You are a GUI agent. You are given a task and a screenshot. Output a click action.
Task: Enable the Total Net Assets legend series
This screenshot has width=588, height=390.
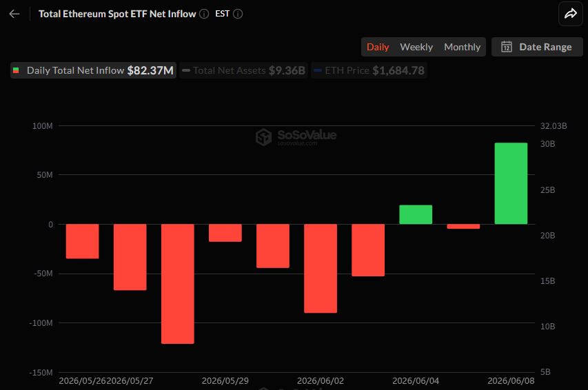pos(244,70)
